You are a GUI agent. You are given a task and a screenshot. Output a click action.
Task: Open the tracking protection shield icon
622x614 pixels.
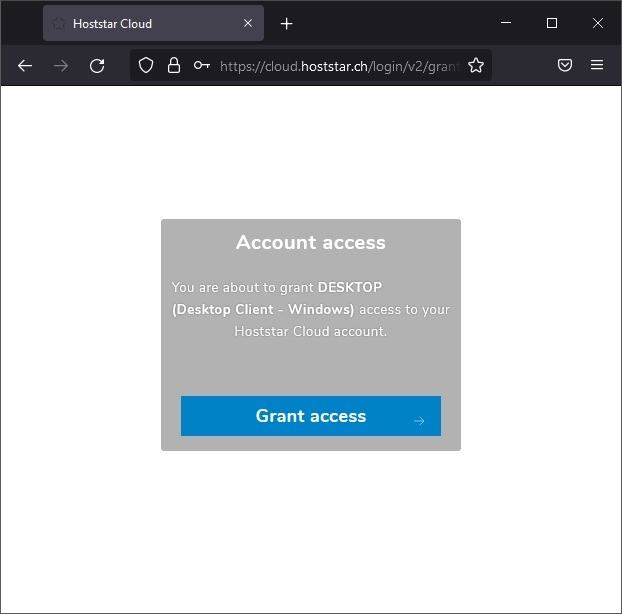146,65
